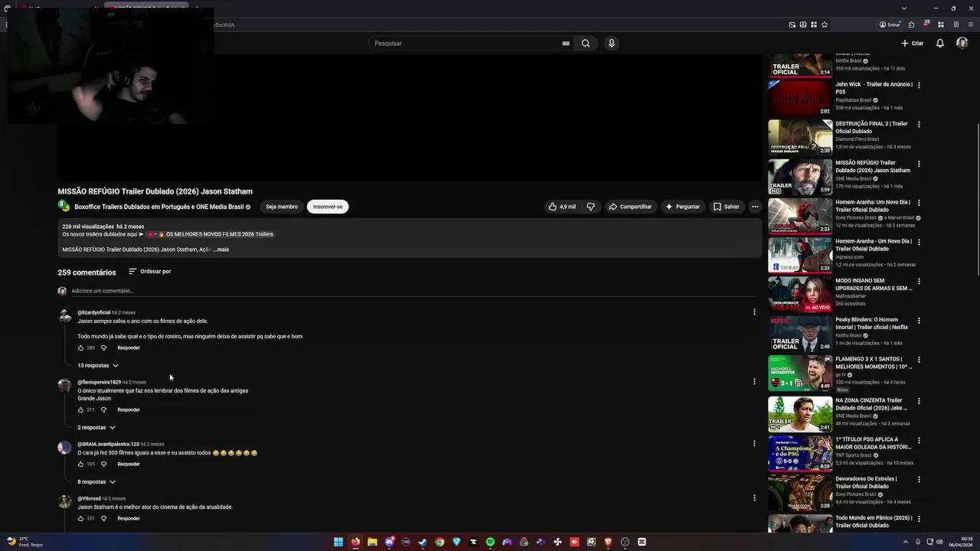Open more video actions ellipsis menu
980x551 pixels.
pos(755,207)
